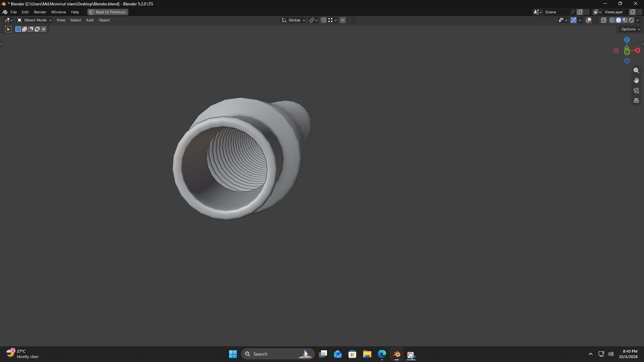The width and height of the screenshot is (644, 362).
Task: Open the Render menu
Action: point(40,12)
